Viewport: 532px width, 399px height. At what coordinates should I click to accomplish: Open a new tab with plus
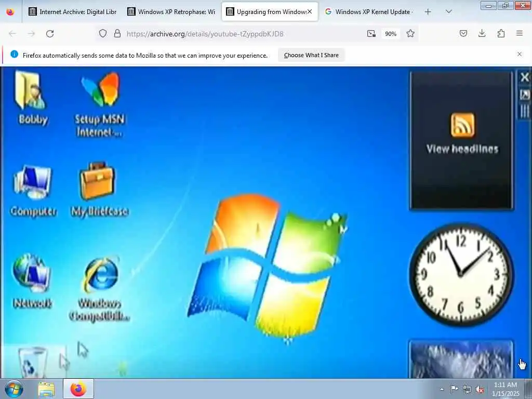click(x=428, y=11)
